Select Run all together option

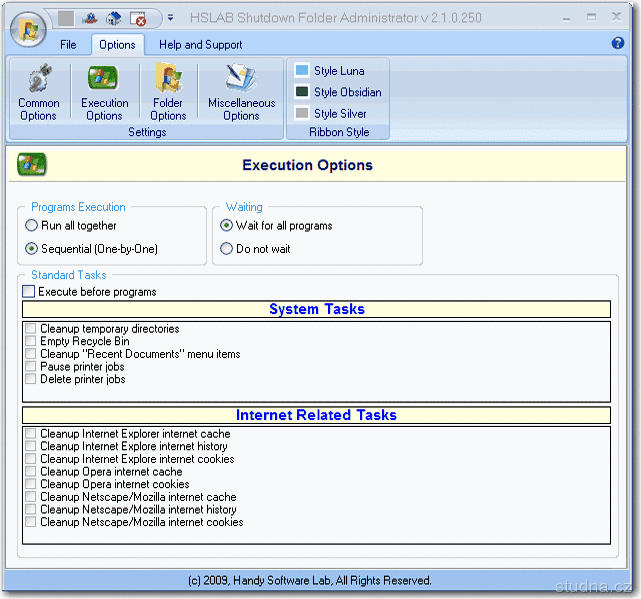coord(33,226)
